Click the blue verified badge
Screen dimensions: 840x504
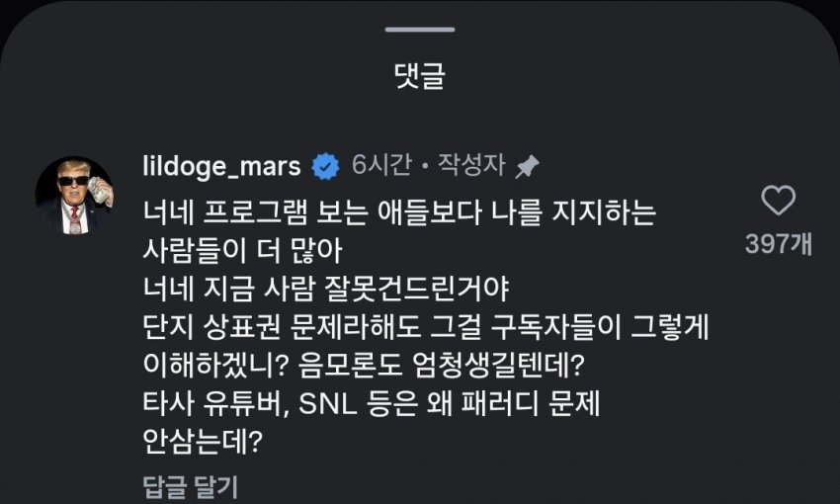point(325,167)
